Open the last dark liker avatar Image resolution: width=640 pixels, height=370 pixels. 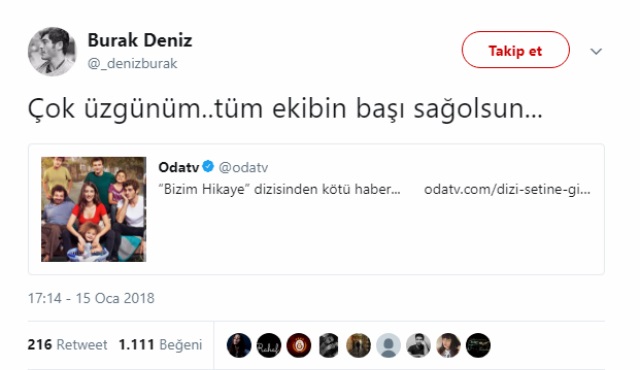tap(478, 346)
